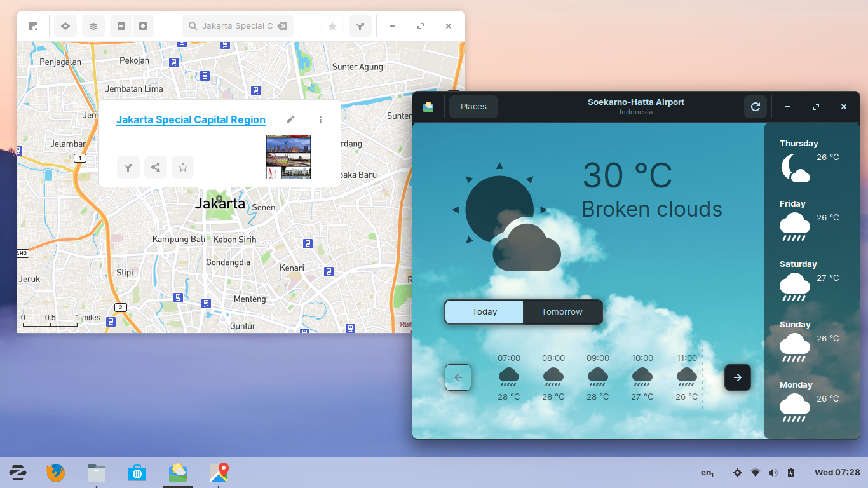Select 09:00 hourly forecast

click(598, 377)
